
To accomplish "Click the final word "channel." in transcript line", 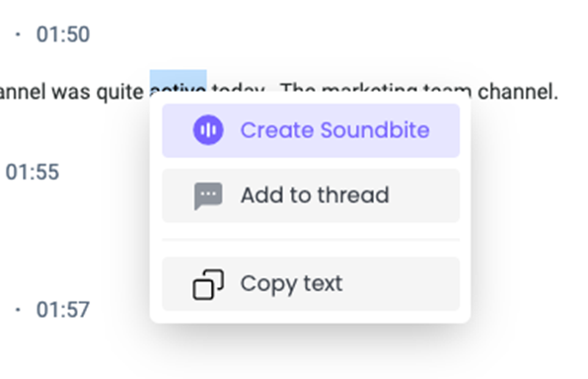I will (518, 92).
